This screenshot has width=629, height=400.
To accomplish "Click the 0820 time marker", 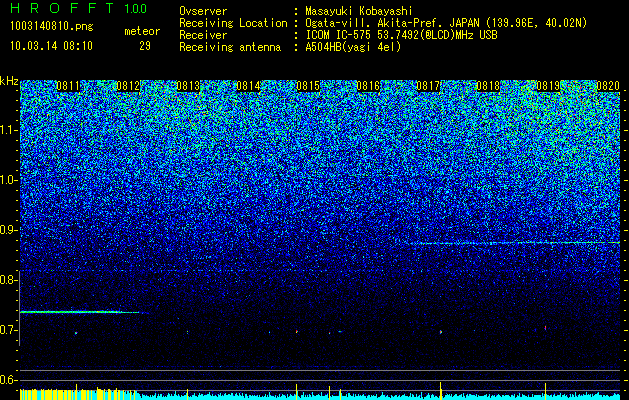I will pos(608,86).
